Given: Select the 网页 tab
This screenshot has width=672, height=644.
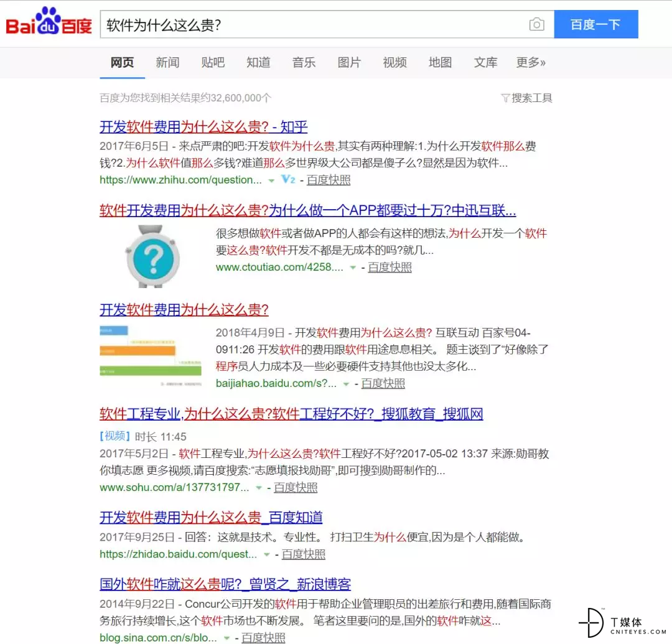Looking at the screenshot, I should click(x=122, y=63).
